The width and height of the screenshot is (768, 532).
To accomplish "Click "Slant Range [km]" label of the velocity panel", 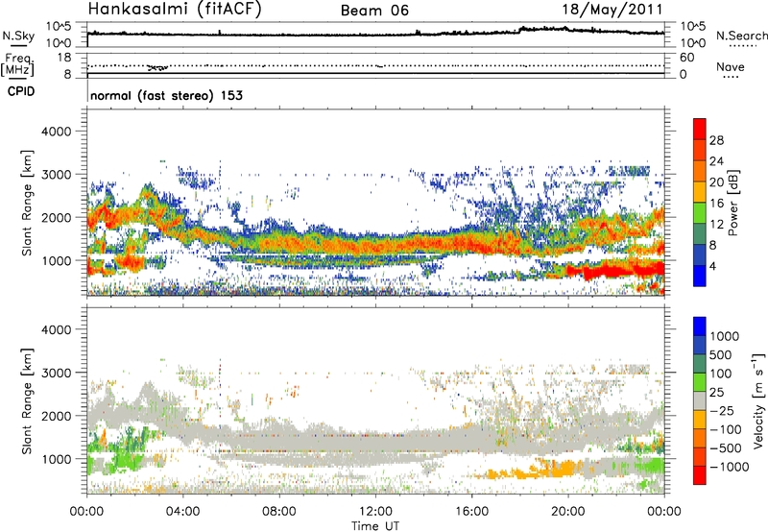I will pyautogui.click(x=27, y=401).
